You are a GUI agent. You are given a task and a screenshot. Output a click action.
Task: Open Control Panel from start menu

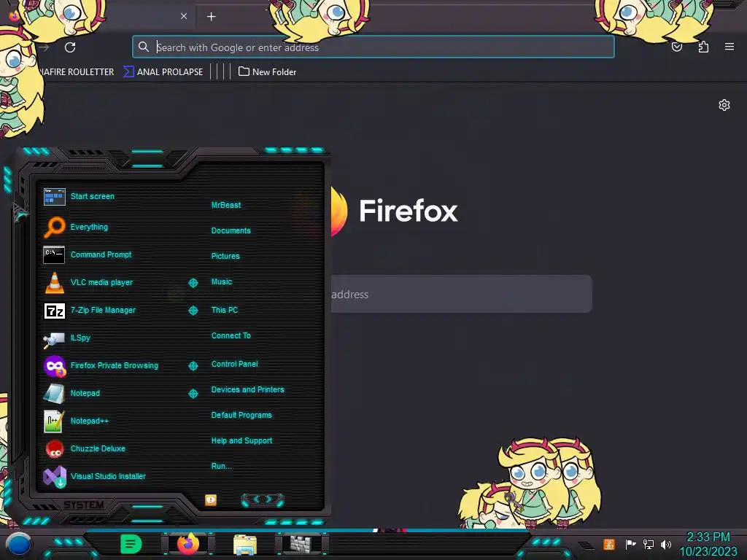tap(234, 365)
